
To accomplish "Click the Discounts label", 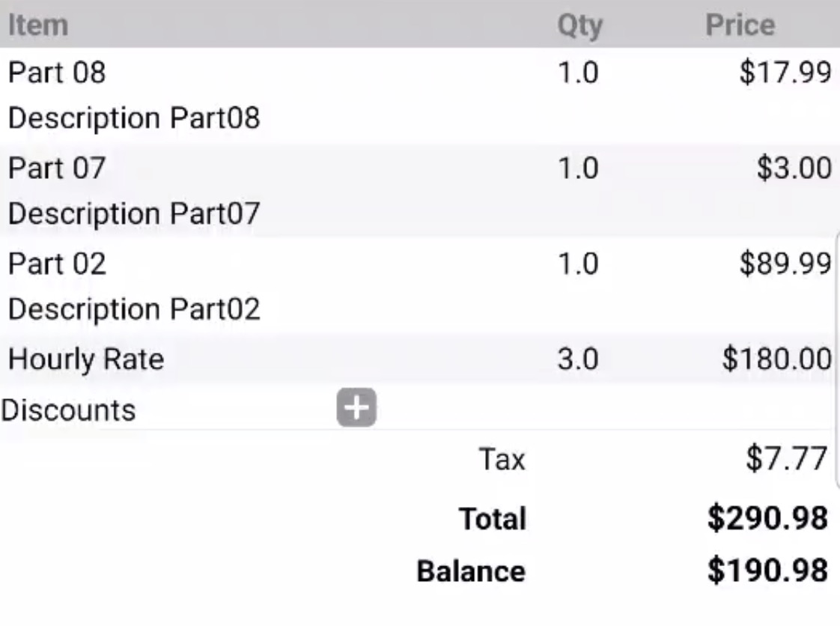I will [68, 410].
